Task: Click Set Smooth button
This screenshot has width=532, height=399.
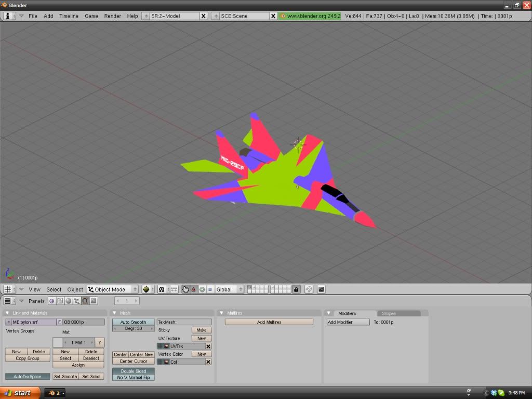Action: click(x=65, y=377)
